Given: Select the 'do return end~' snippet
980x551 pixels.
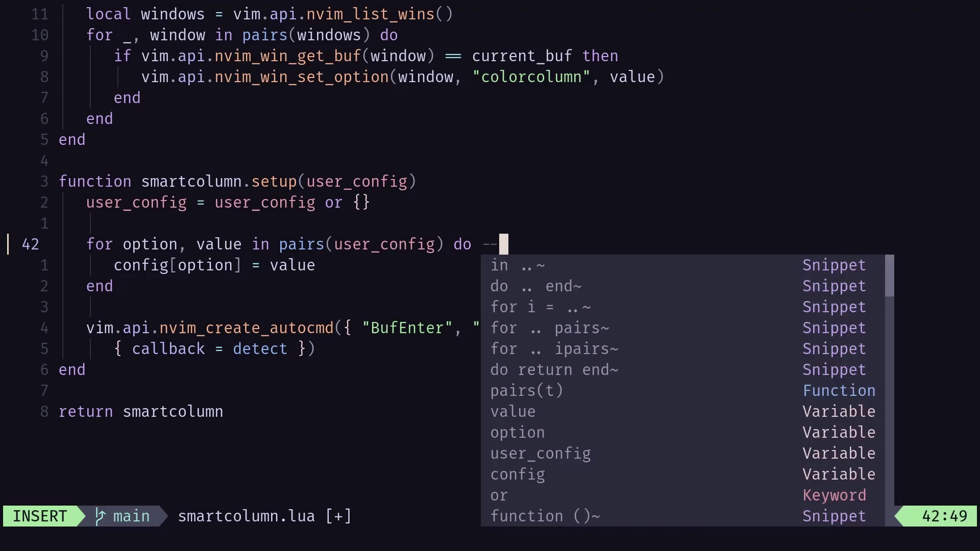Looking at the screenshot, I should [554, 370].
